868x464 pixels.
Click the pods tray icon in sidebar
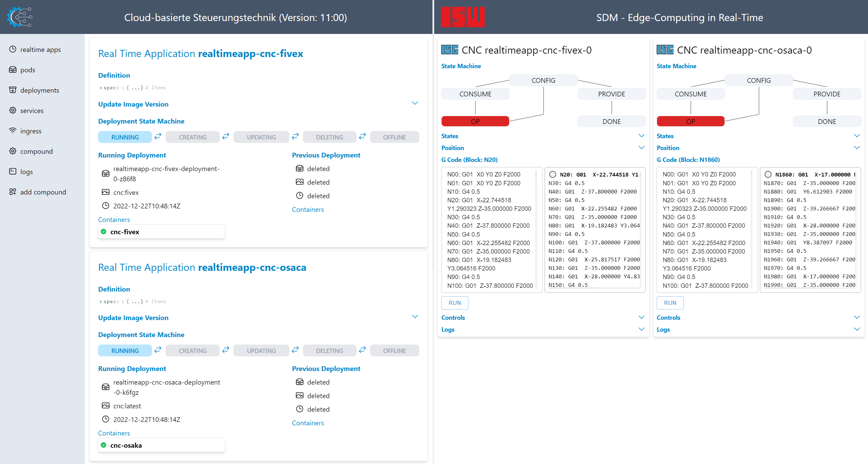[13, 70]
